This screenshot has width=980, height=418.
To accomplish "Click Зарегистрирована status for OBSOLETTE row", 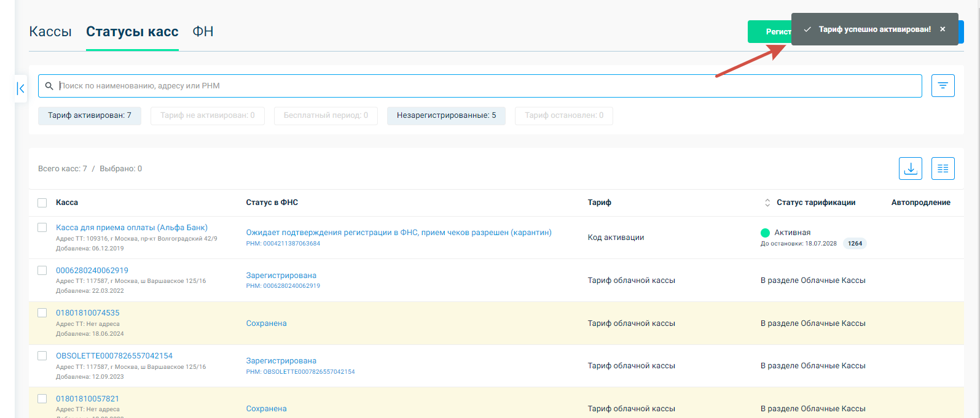I will coord(281,361).
